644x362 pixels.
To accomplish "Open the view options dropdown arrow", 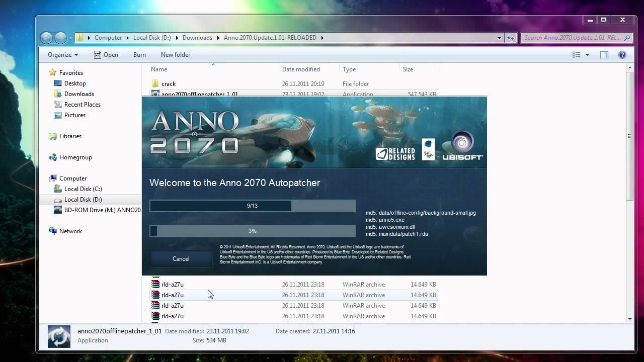I will click(587, 55).
